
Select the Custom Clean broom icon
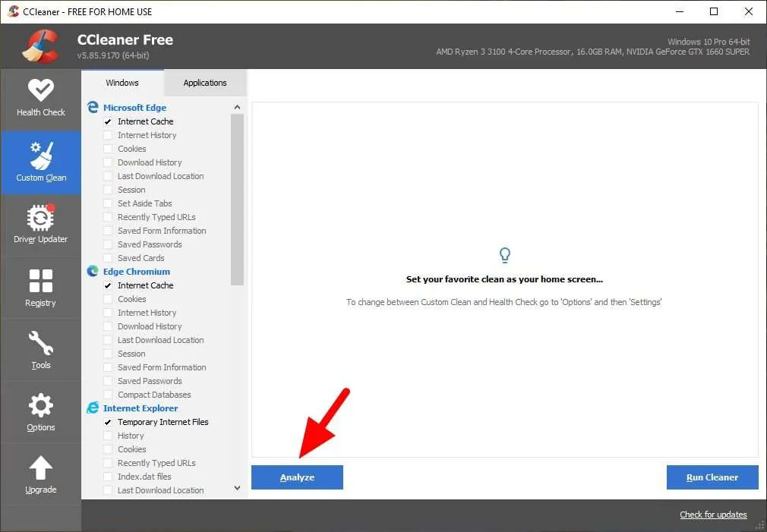point(40,156)
